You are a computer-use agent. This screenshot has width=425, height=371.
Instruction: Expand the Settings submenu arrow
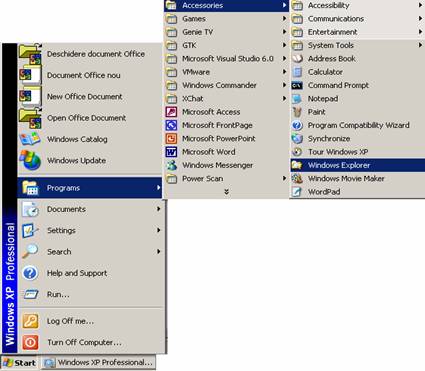(x=159, y=230)
